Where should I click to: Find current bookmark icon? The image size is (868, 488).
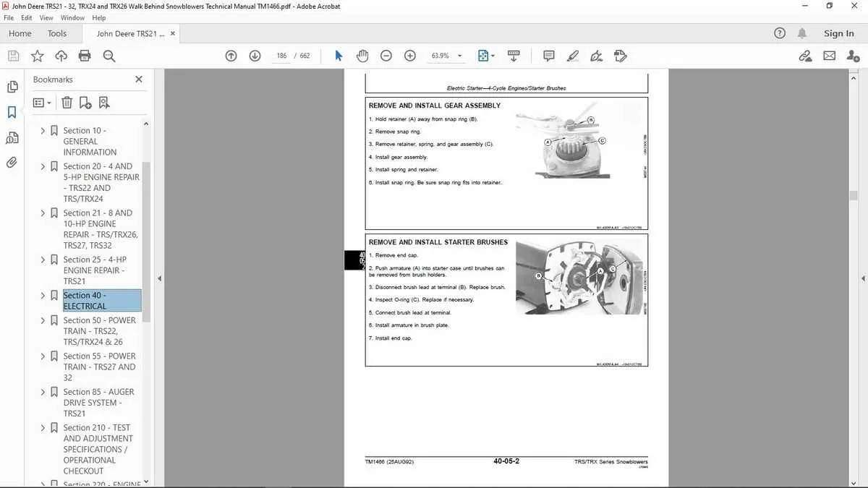(104, 103)
